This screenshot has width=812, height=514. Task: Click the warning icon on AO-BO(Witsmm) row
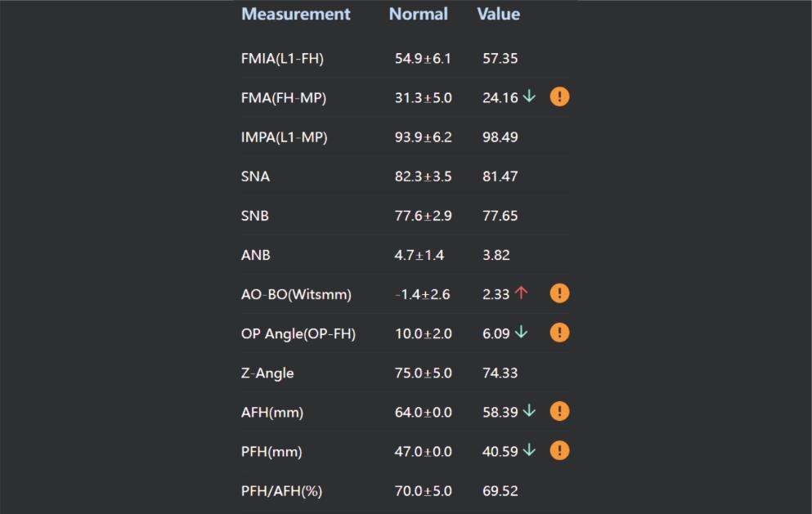[559, 293]
